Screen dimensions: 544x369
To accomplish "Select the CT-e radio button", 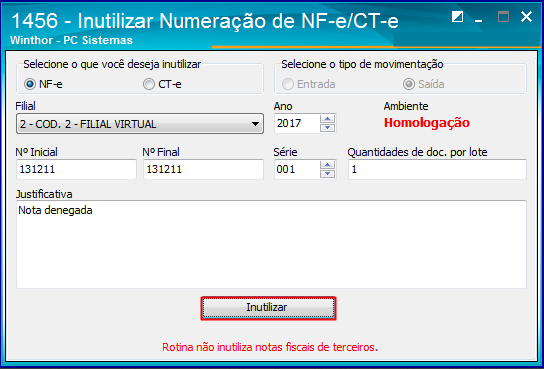I will pos(149,84).
